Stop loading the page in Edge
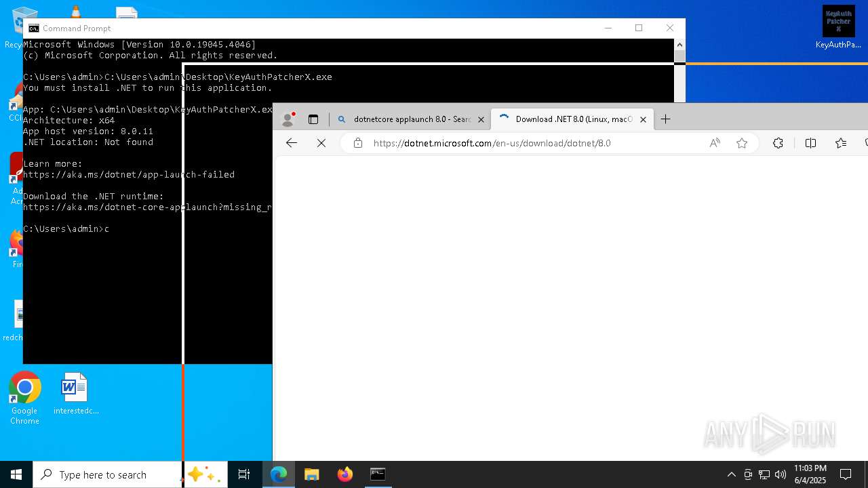Viewport: 868px width, 488px height. click(321, 143)
